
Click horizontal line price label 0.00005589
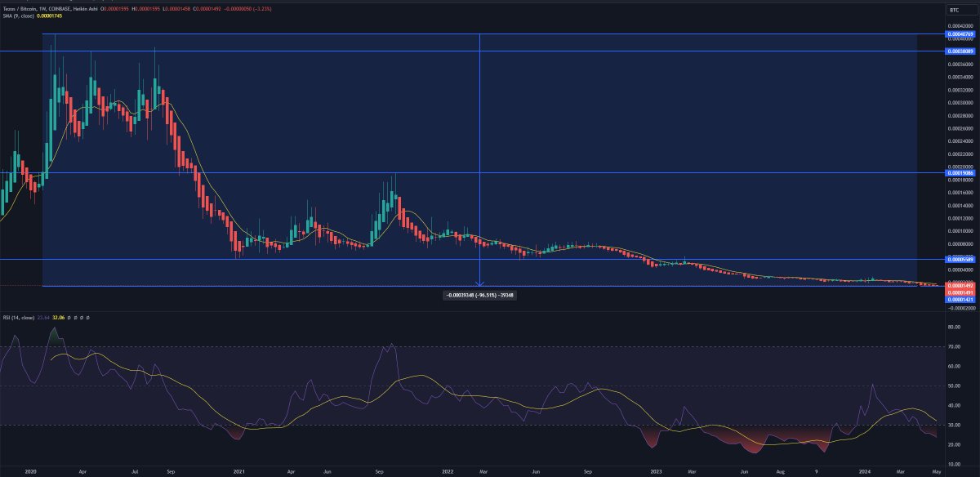click(961, 259)
